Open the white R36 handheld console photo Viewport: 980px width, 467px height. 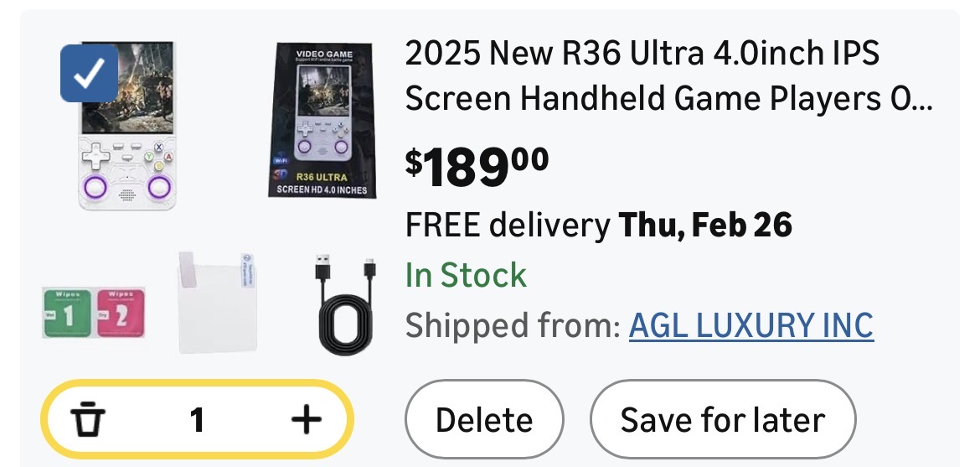[x=128, y=126]
